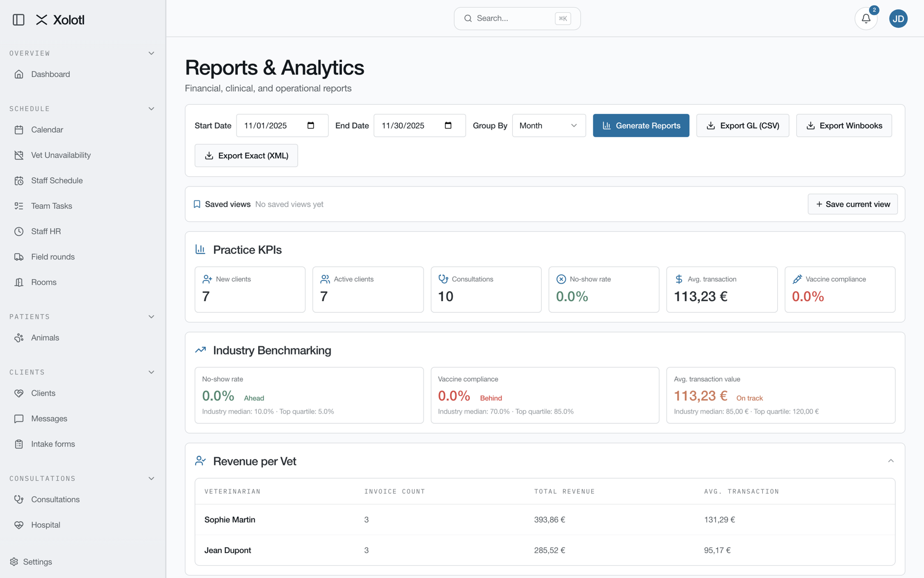Click the Vet Unavailability icon
Screen dimensions: 924x578
tap(19, 155)
